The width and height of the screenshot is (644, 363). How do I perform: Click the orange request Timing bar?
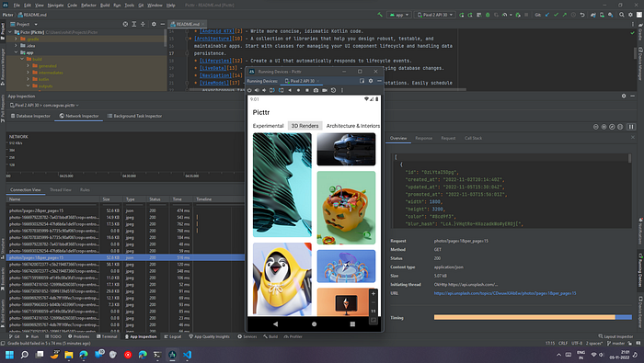tap(524, 317)
